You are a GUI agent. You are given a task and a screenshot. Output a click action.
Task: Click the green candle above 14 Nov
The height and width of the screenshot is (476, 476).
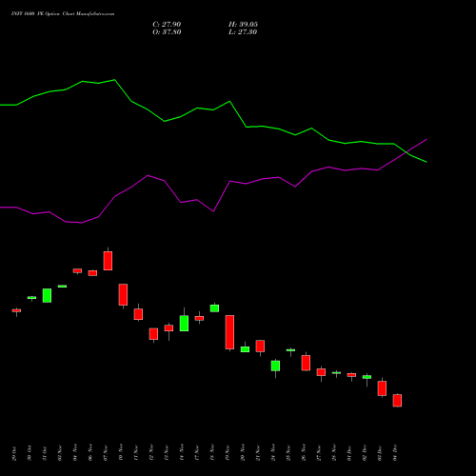tap(184, 323)
